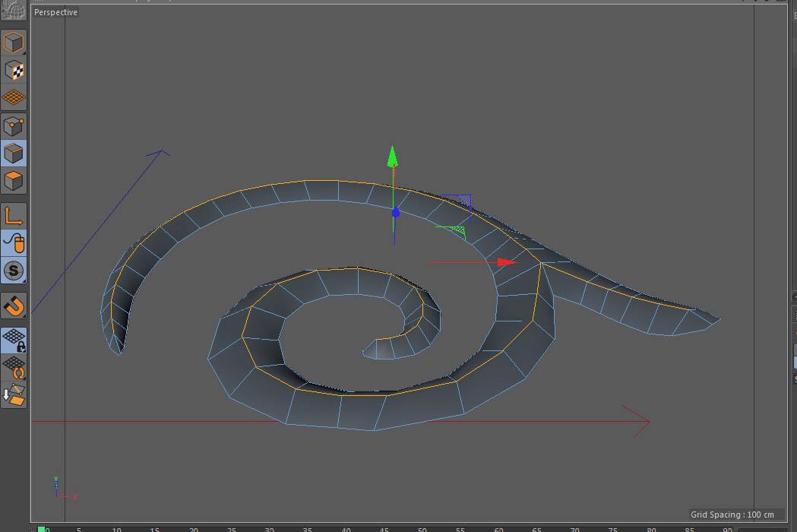This screenshot has height=532, width=797.
Task: Click frame 60 on the timeline ruler
Action: click(498, 530)
